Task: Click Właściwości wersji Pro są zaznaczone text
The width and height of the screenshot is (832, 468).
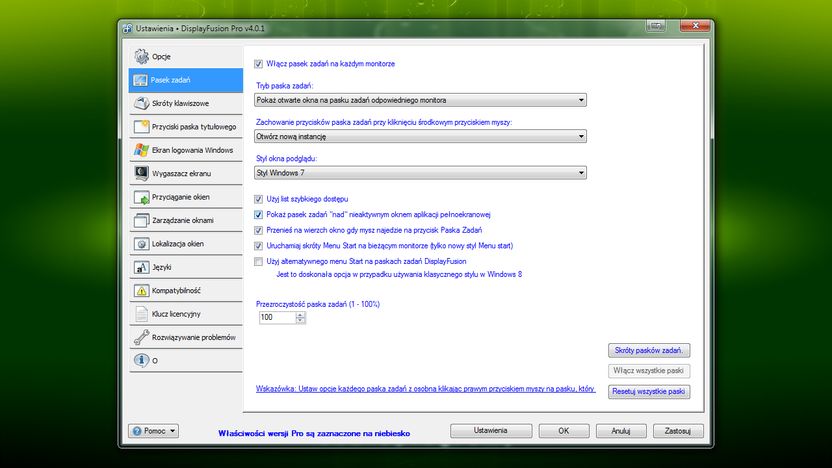Action: point(314,434)
